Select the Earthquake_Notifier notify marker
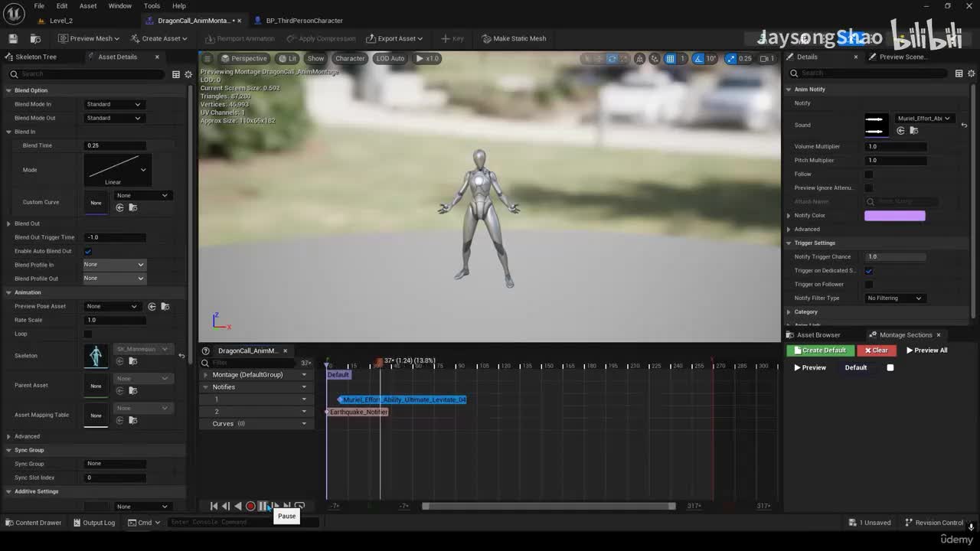This screenshot has width=980, height=551. (x=357, y=412)
